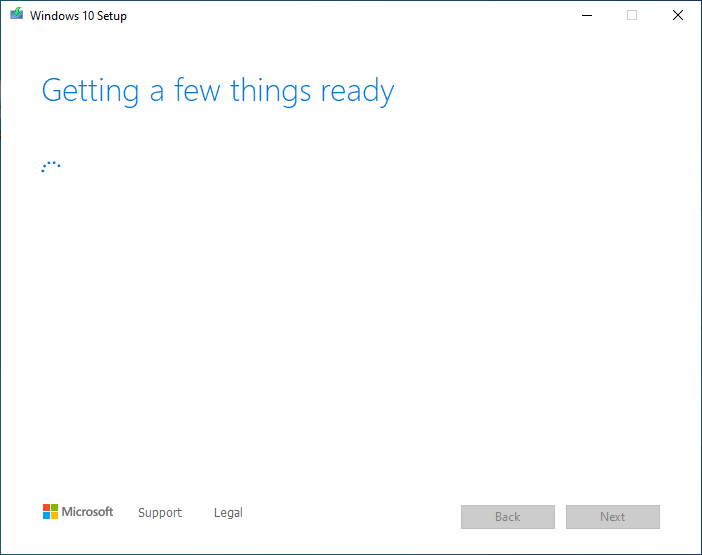Minimize the Windows 10 Setup window

tap(585, 15)
